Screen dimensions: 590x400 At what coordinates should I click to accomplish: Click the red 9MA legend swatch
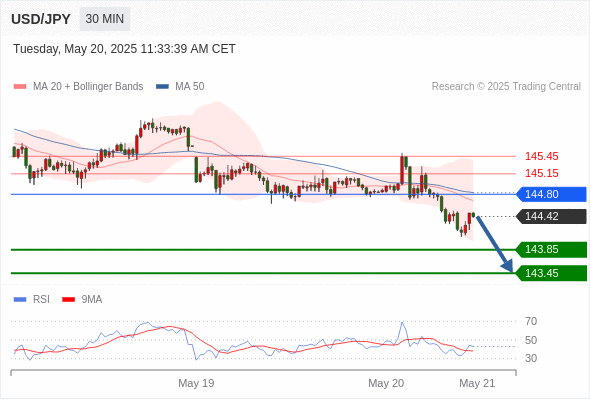pyautogui.click(x=68, y=300)
